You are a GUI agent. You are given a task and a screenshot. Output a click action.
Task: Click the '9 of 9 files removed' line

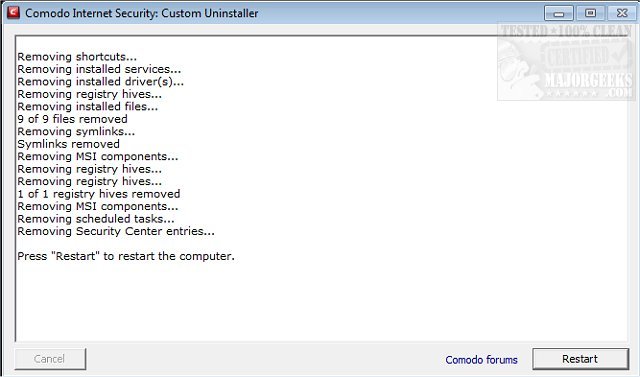(72, 119)
